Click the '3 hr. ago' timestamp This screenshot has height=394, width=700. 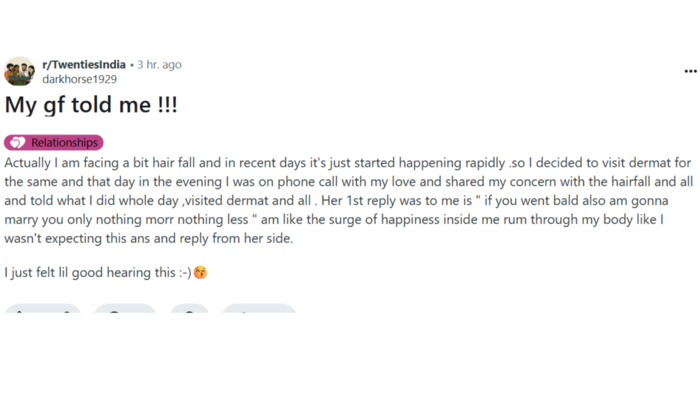[159, 65]
